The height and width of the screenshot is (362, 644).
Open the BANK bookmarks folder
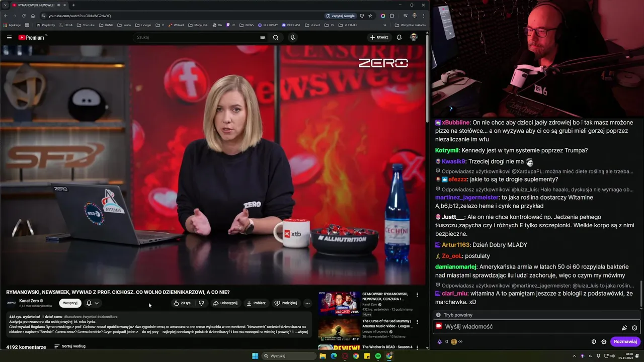(x=106, y=25)
